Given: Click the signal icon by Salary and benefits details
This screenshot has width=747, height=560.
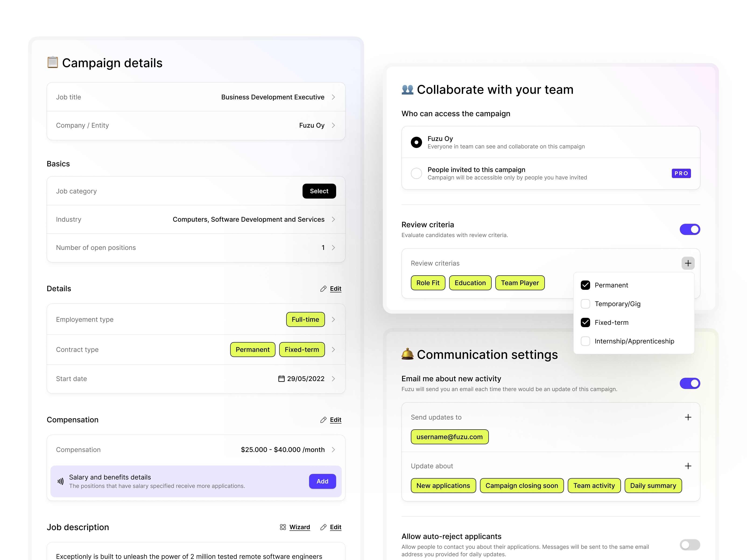Looking at the screenshot, I should coord(60,481).
